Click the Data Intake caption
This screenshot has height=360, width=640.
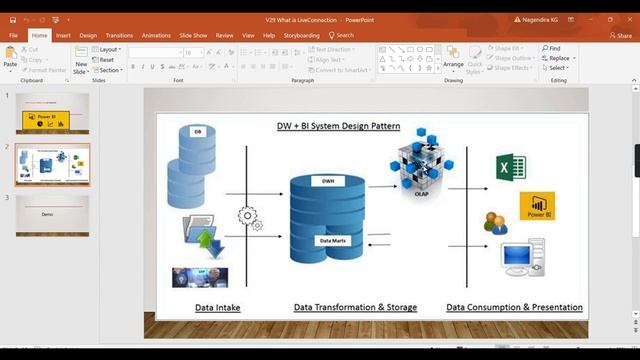coord(218,308)
